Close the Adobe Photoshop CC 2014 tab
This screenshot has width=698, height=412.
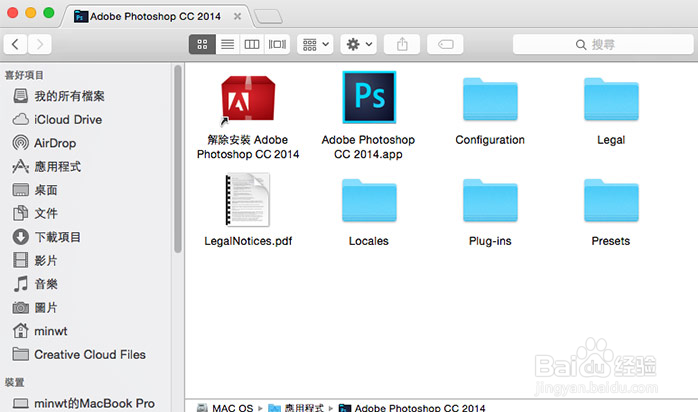[x=238, y=16]
